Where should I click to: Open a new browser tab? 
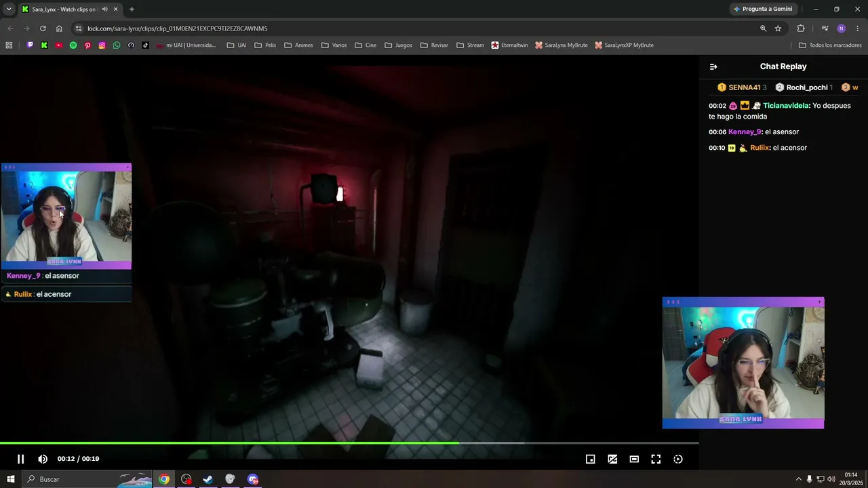(132, 9)
